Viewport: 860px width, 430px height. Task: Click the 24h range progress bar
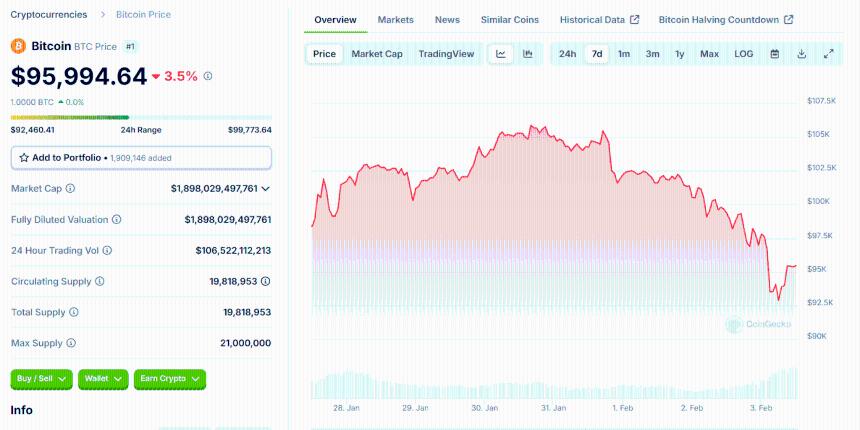pyautogui.click(x=141, y=117)
